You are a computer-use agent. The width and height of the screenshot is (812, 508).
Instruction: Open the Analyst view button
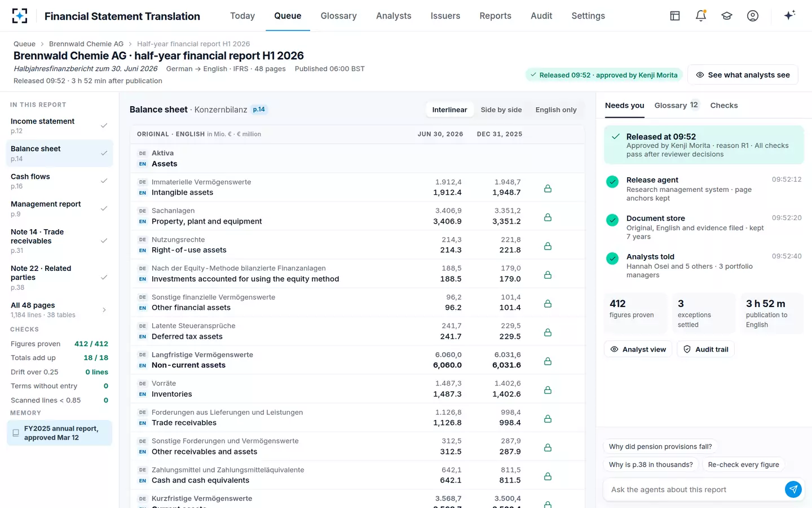click(638, 349)
